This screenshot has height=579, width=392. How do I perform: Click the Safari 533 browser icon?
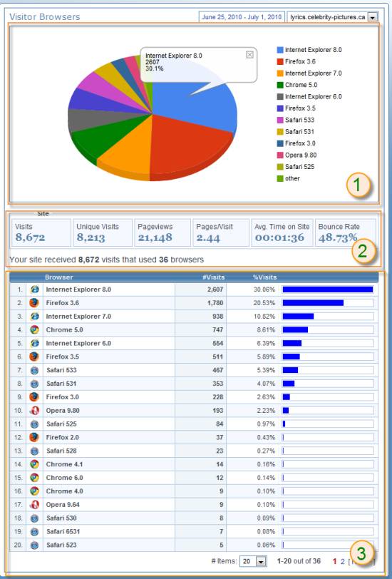[x=34, y=370]
